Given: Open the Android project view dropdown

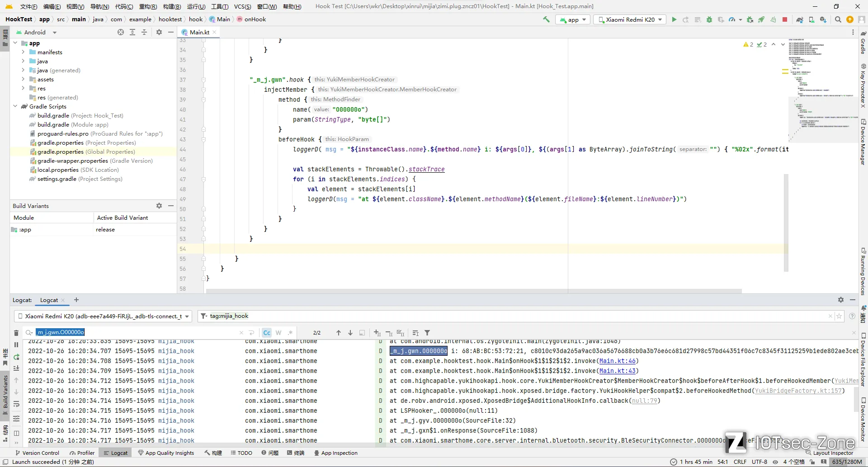Looking at the screenshot, I should 36,32.
